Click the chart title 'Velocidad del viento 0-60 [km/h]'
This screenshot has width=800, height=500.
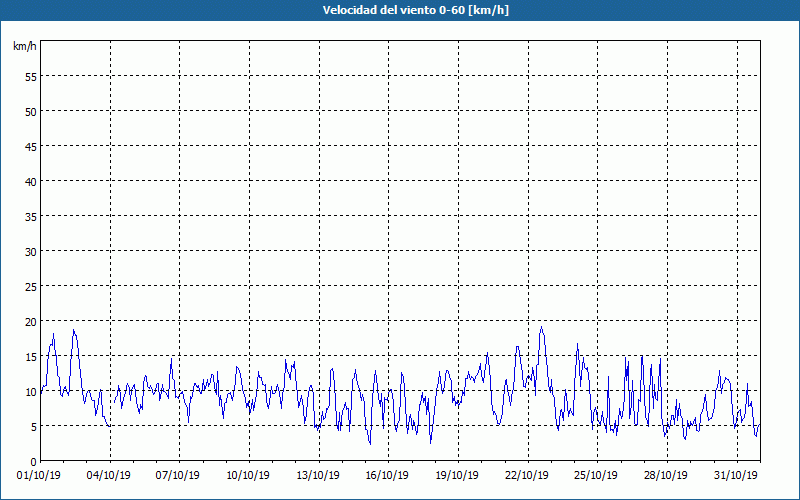(416, 10)
